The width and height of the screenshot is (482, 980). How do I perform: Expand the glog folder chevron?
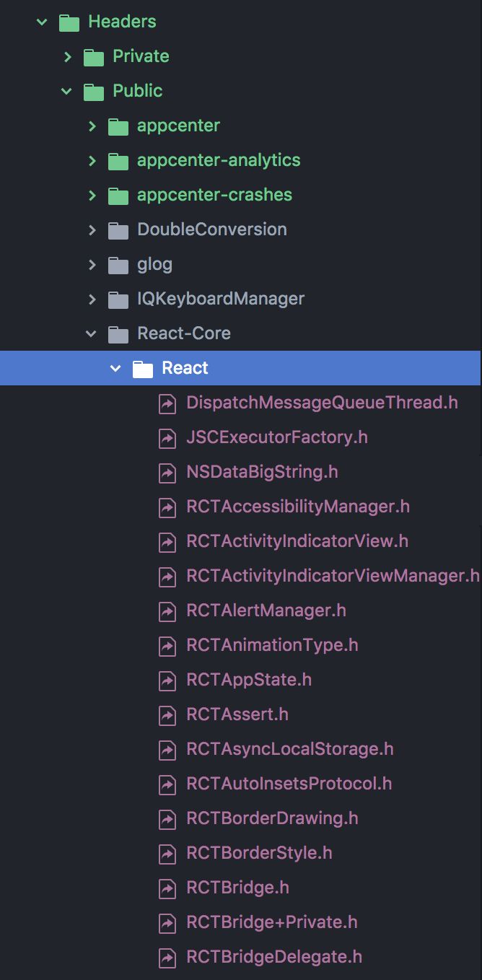click(92, 264)
